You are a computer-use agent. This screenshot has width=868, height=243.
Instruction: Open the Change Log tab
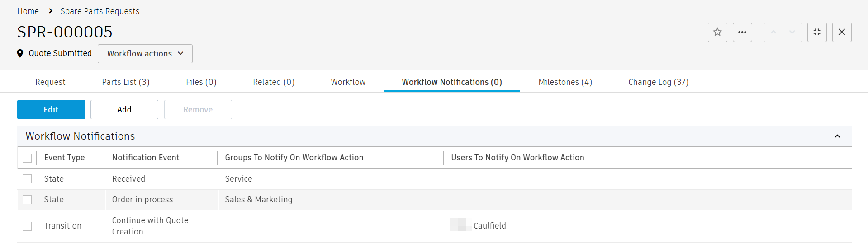(x=658, y=82)
